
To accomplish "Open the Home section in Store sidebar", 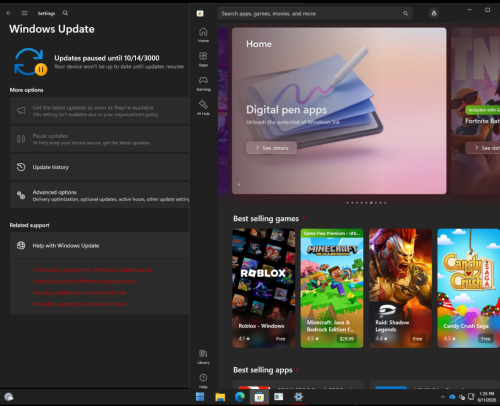I will [203, 35].
